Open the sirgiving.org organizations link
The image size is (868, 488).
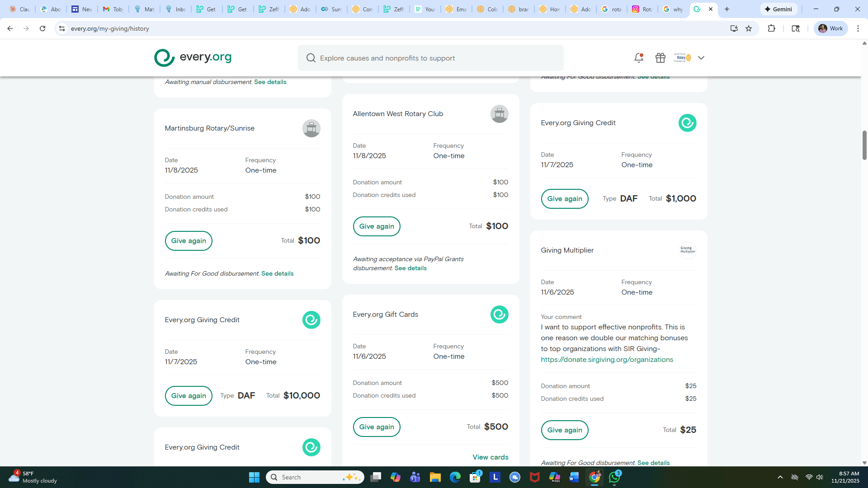click(x=607, y=360)
